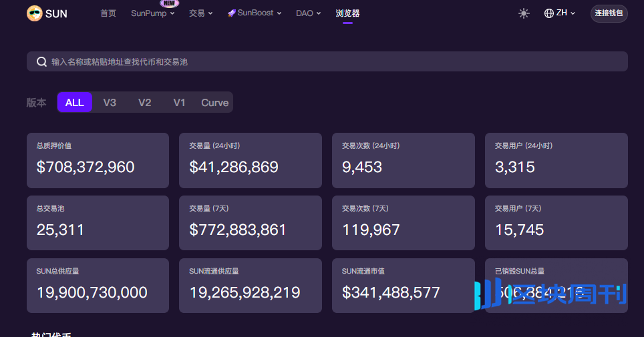
Task: Click the SUN circulating supply 19,265,928,219
Action: [x=245, y=293]
